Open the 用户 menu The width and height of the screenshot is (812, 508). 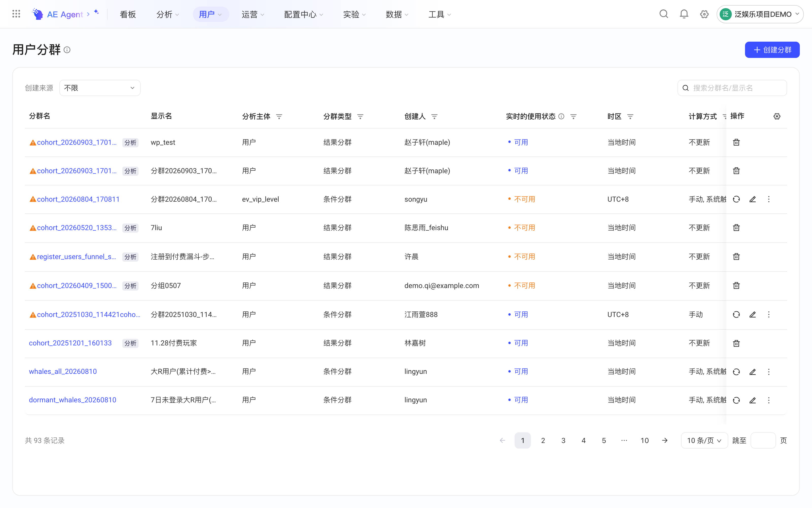pyautogui.click(x=210, y=14)
